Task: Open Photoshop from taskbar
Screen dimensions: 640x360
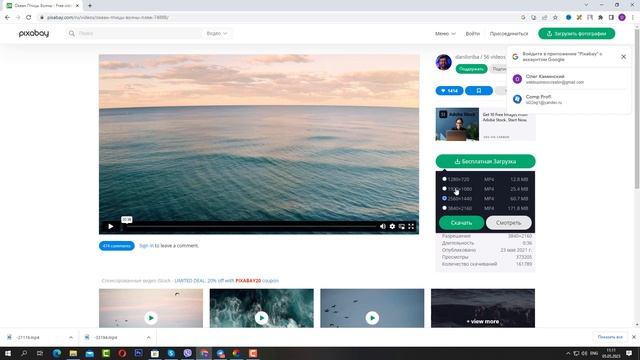Action: click(x=138, y=353)
